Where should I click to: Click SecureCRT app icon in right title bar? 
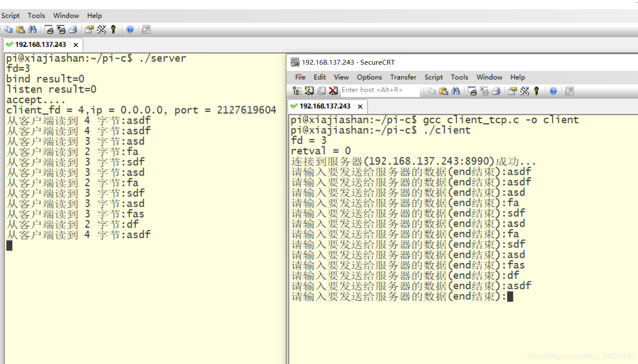(295, 62)
